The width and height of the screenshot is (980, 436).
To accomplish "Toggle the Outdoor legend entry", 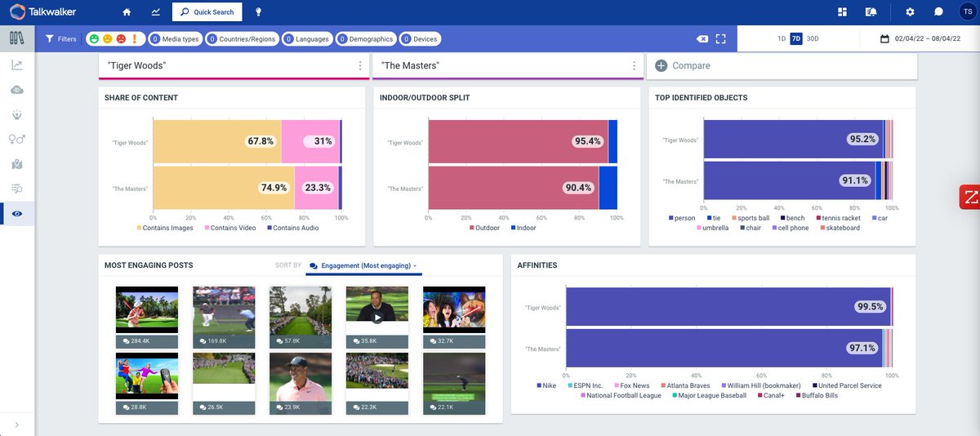I will (x=484, y=228).
